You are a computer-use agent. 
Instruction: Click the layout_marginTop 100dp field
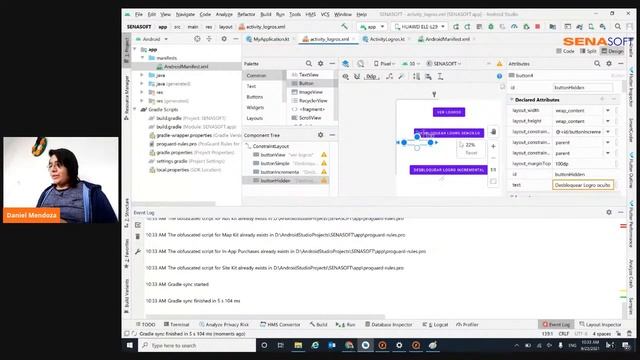pos(583,164)
